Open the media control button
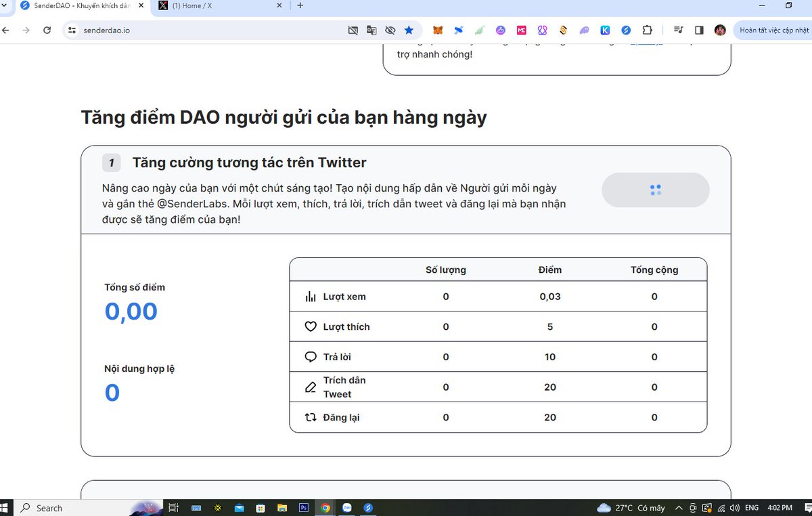This screenshot has height=516, width=812. pos(679,30)
